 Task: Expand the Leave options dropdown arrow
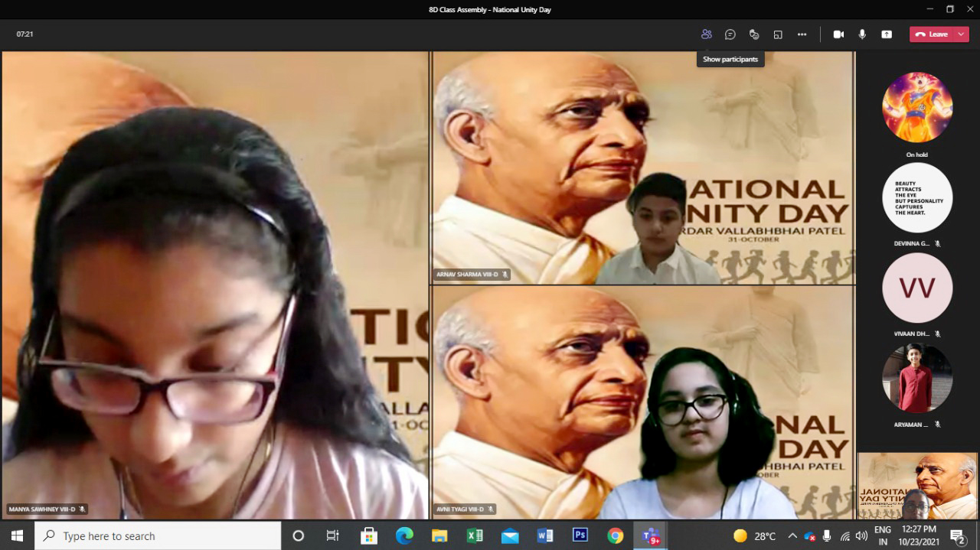[x=962, y=34]
